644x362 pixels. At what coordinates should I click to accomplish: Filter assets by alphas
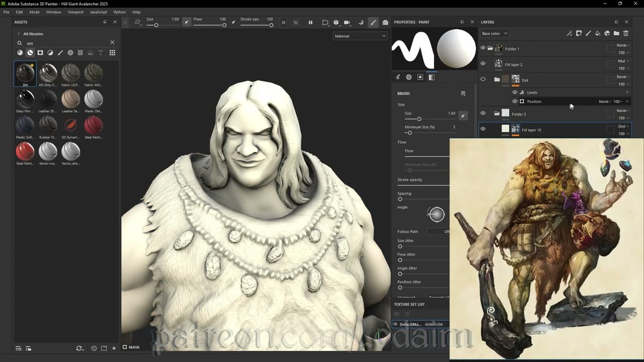point(70,53)
